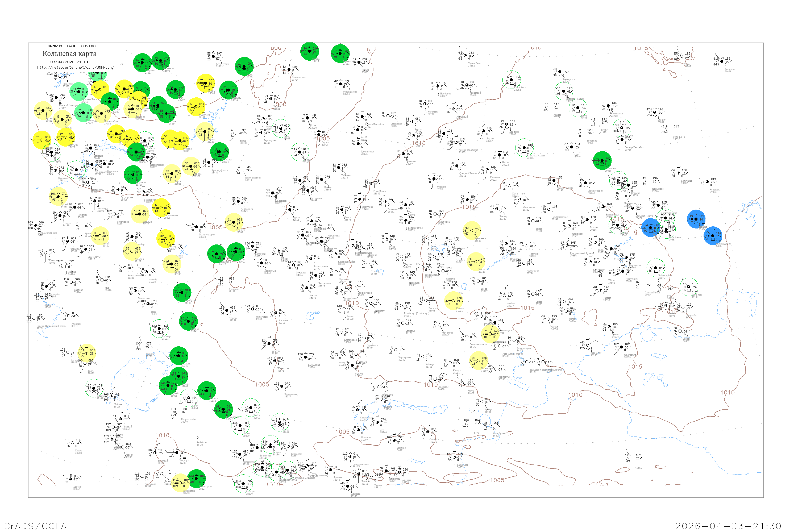Click the pale yellow Пермь station circle
This screenshot has width=798, height=532.
coord(205,132)
